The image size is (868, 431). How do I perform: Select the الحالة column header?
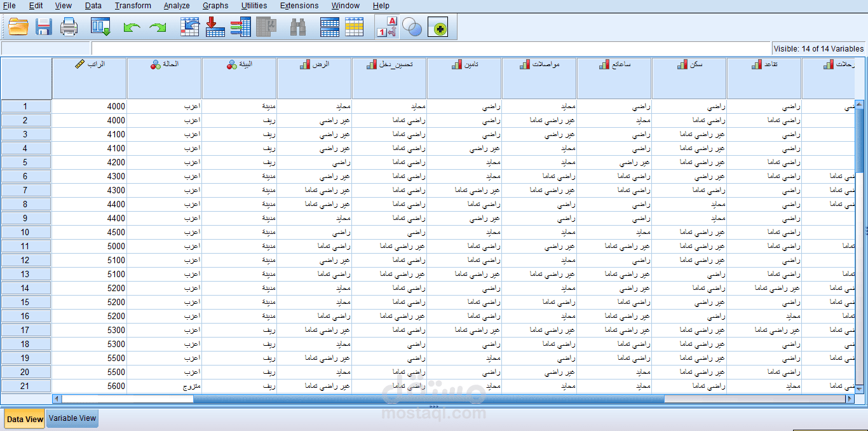point(164,78)
